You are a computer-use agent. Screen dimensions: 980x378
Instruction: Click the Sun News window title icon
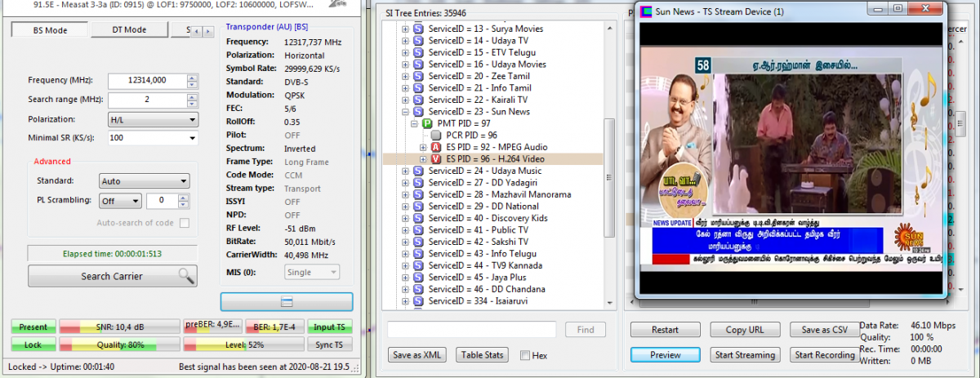coord(647,11)
